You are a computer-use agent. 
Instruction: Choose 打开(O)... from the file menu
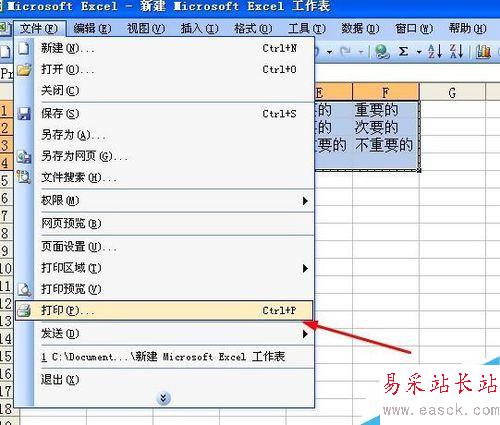(x=164, y=70)
